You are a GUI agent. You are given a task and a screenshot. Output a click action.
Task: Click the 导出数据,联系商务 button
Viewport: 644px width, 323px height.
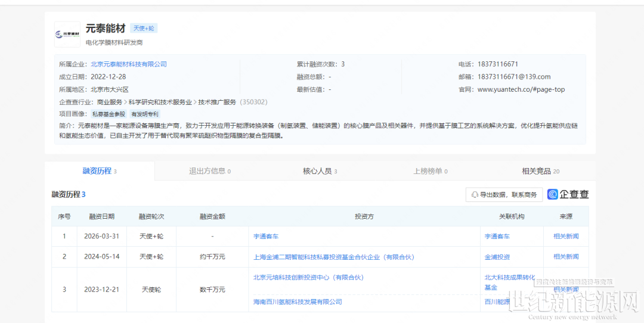[x=504, y=194]
